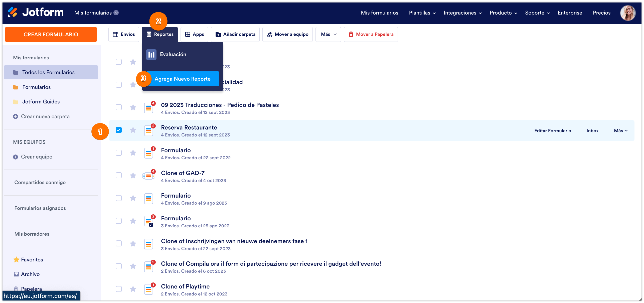The width and height of the screenshot is (644, 303).
Task: Open Editar Formulario link
Action: coord(553,131)
